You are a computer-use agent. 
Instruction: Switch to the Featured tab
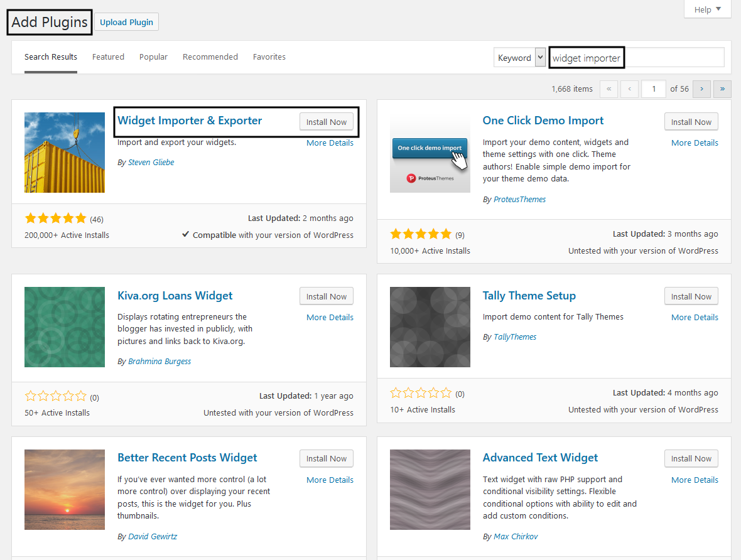pos(108,57)
